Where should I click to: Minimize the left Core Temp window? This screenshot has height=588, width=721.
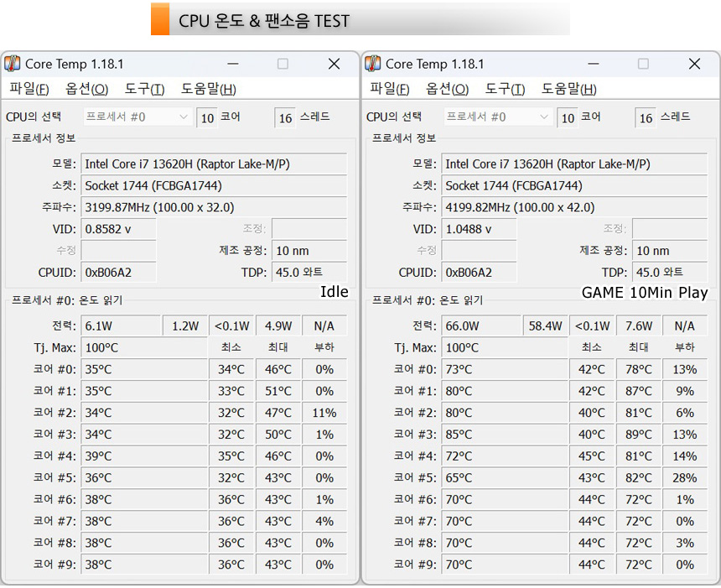point(232,65)
